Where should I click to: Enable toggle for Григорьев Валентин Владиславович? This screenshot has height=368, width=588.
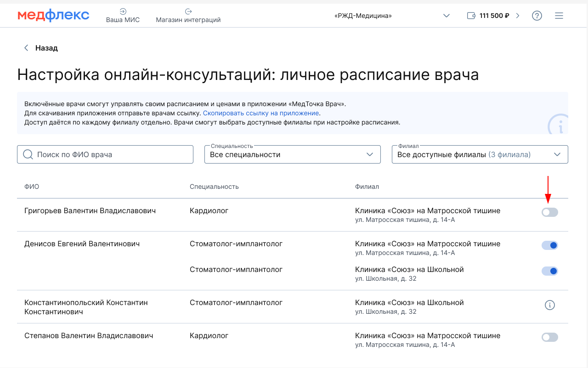(x=550, y=212)
